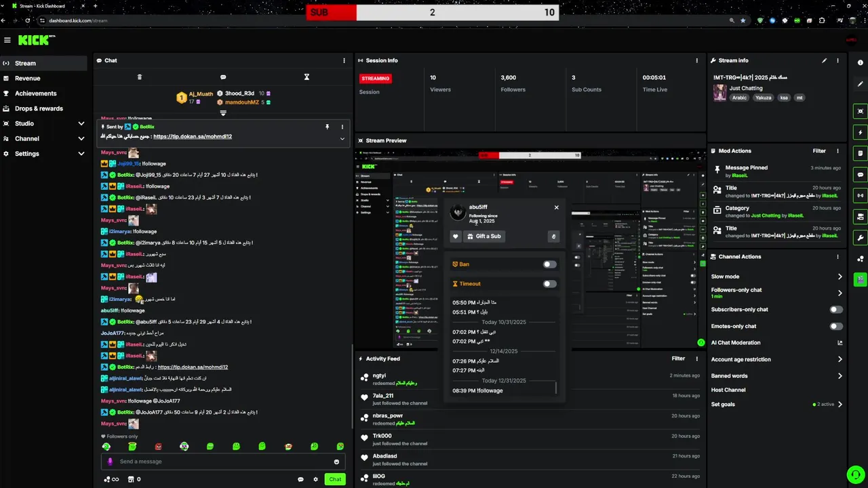Image resolution: width=868 pixels, height=488 pixels.
Task: Select Drops & rewards in left sidebar
Action: tap(43, 108)
